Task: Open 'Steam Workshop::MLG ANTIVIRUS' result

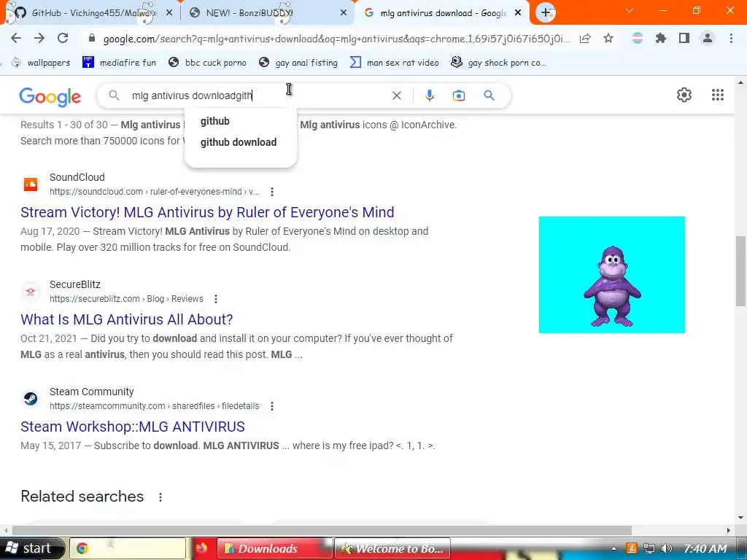Action: coord(133,427)
